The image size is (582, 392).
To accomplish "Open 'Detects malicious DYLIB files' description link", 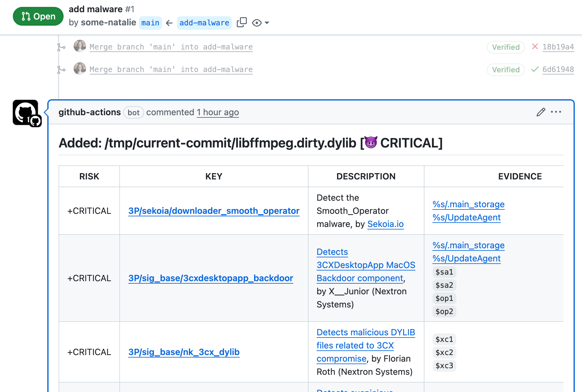I will (366, 346).
